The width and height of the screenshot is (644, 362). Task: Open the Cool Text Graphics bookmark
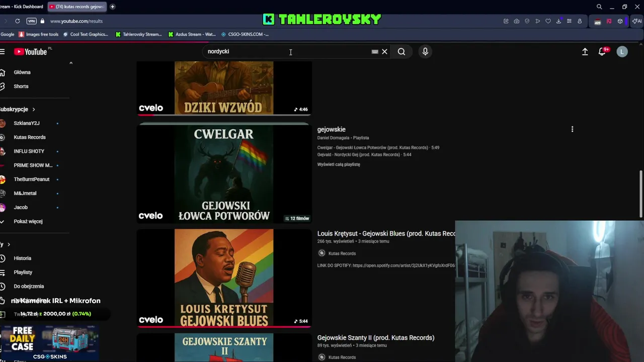[86, 34]
